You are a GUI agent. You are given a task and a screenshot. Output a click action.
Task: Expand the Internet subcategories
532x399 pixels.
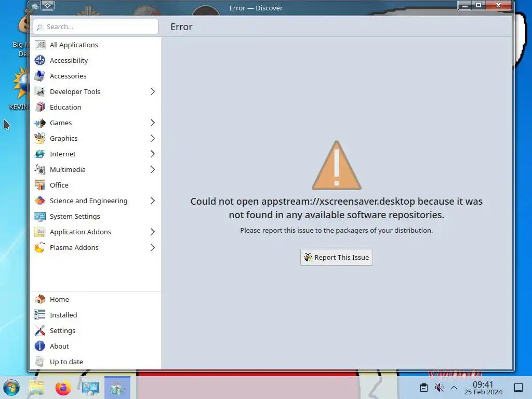pos(153,154)
